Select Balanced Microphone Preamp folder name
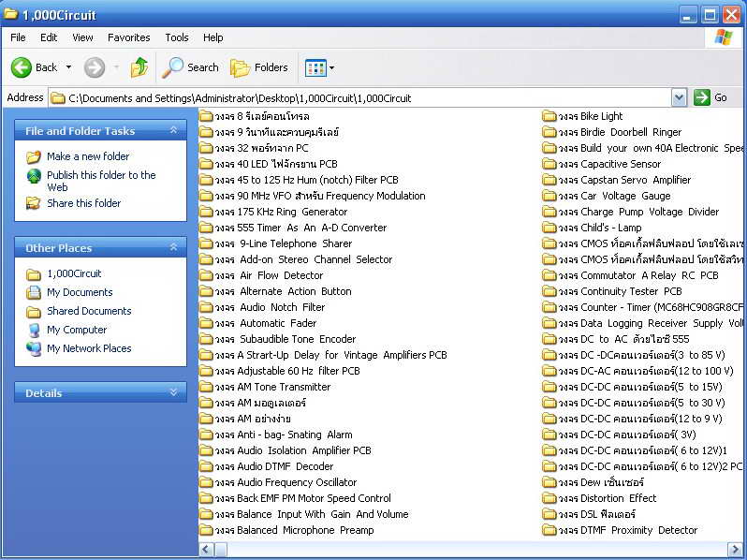The width and height of the screenshot is (747, 560). coord(294,530)
